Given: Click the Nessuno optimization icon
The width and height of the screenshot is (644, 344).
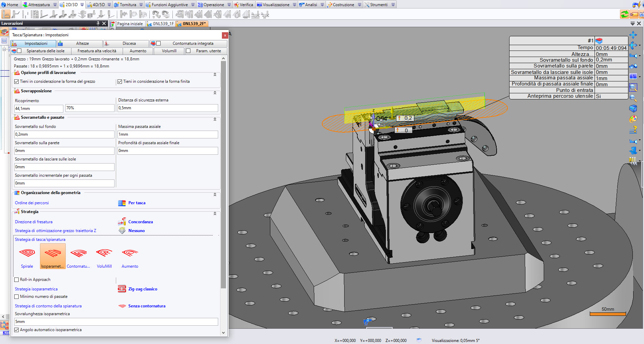Looking at the screenshot, I should 122,231.
